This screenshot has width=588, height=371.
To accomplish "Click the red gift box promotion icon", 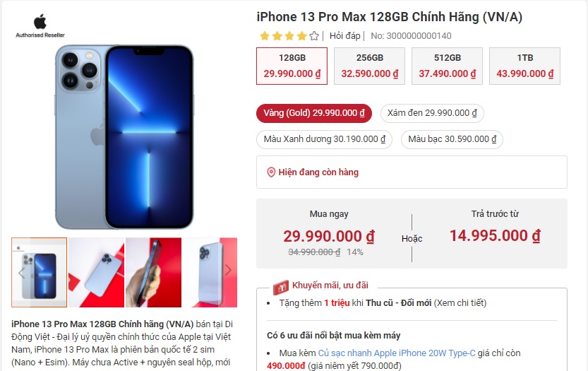I will (280, 288).
